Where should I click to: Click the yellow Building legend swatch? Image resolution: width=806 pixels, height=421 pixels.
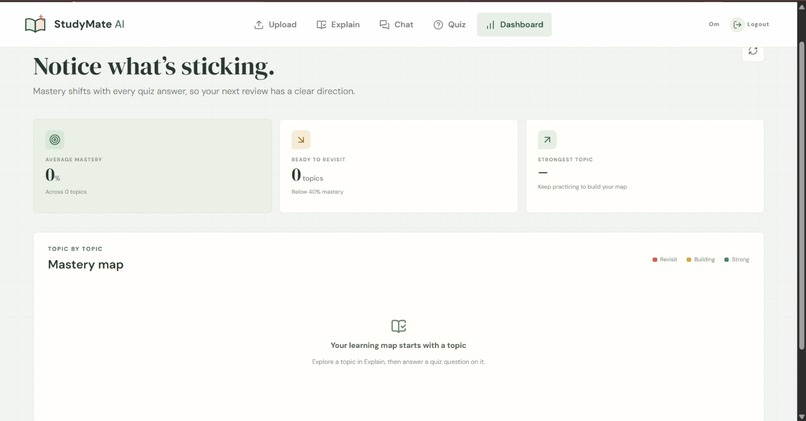pyautogui.click(x=689, y=260)
